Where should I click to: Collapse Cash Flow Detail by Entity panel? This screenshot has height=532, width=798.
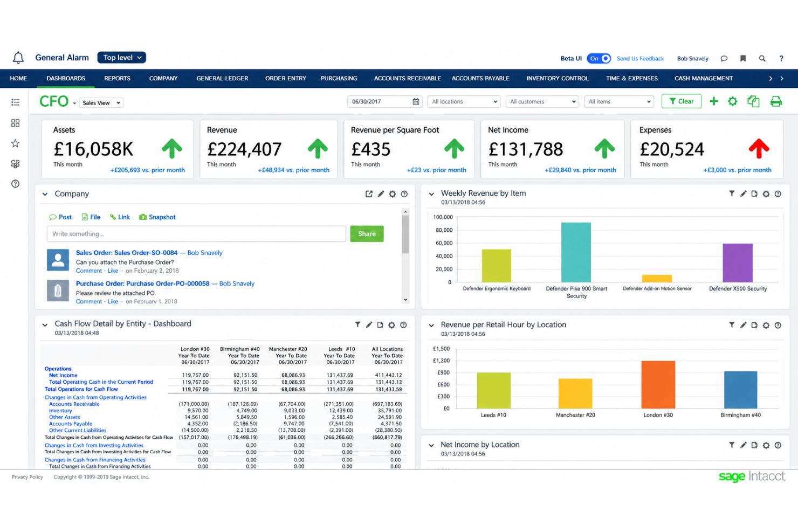45,324
